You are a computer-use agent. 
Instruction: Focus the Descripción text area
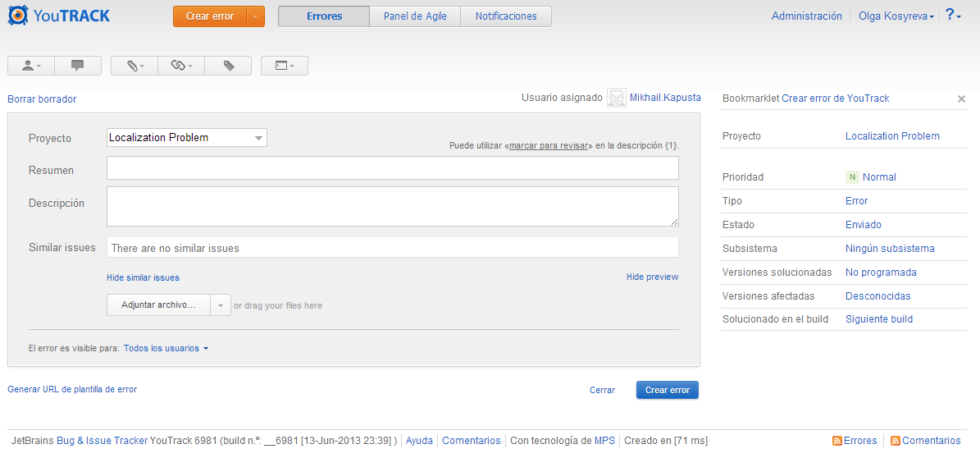[393, 207]
